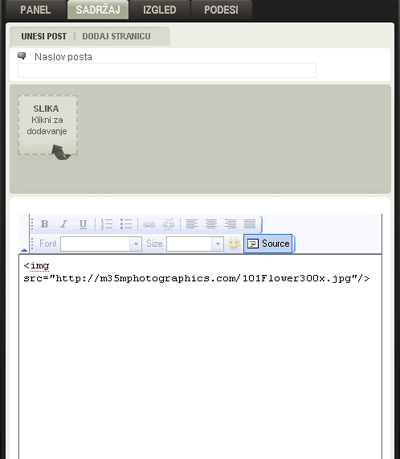Click the image src URL line in the editor
400x459 pixels.
point(197,278)
